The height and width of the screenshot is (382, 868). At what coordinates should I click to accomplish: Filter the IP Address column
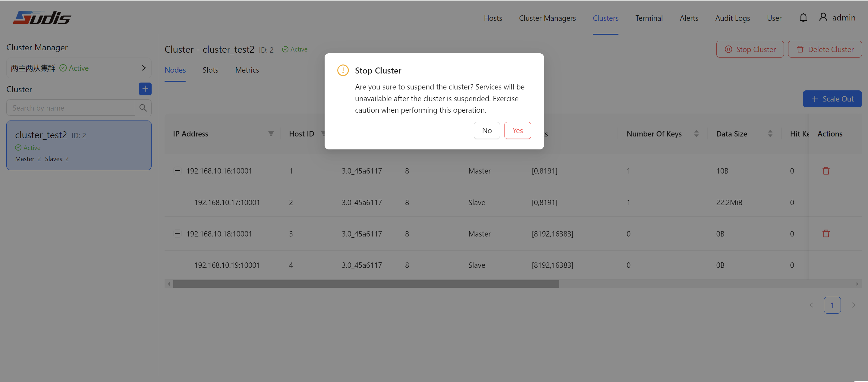(271, 134)
